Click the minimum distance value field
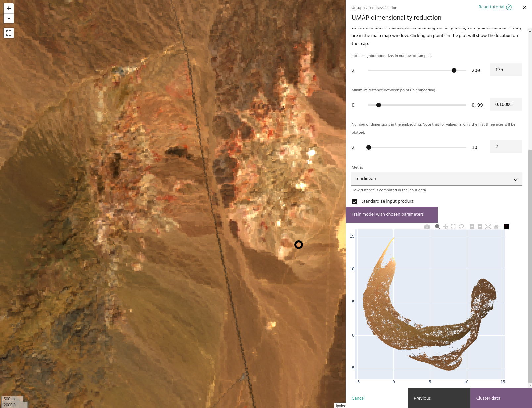 click(x=505, y=104)
